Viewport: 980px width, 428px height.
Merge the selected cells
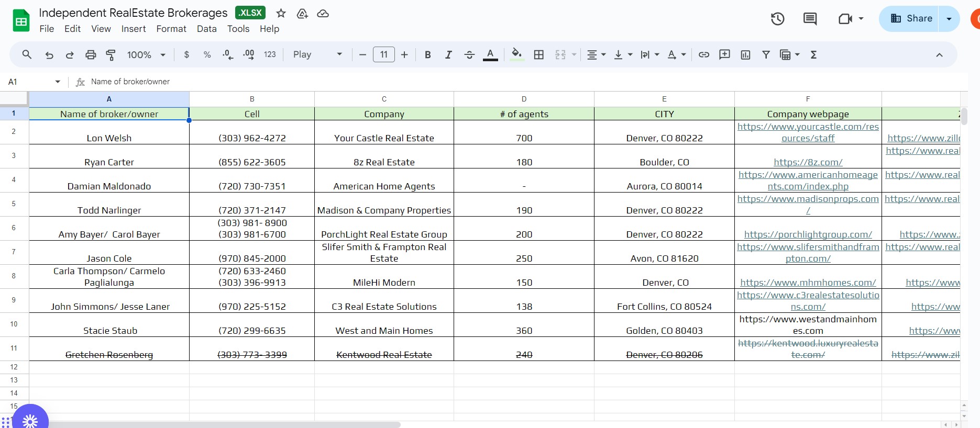click(560, 54)
